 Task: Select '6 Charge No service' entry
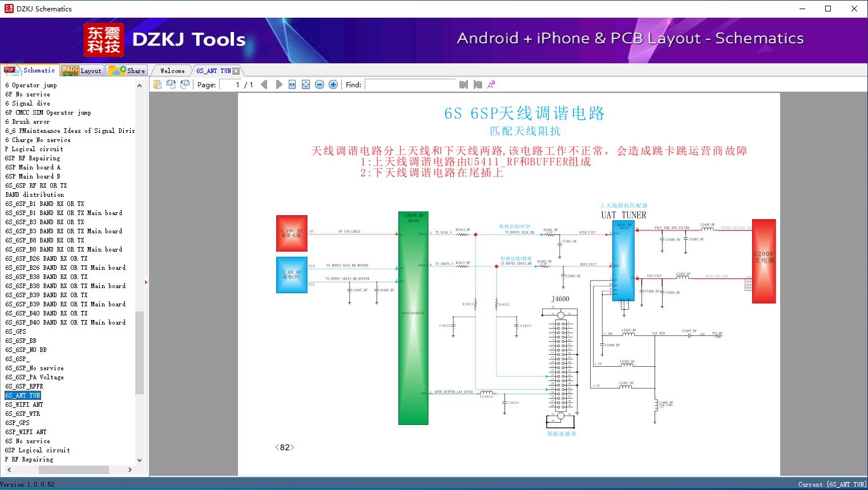[38, 140]
